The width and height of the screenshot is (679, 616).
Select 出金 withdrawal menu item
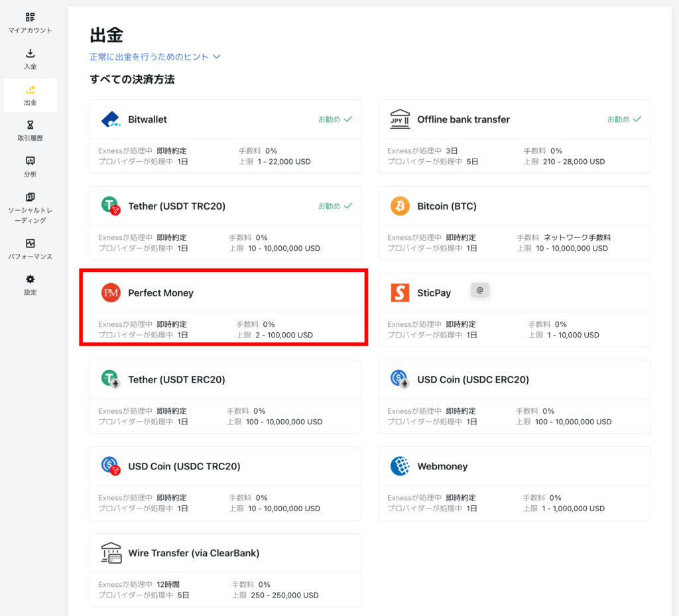[x=30, y=95]
